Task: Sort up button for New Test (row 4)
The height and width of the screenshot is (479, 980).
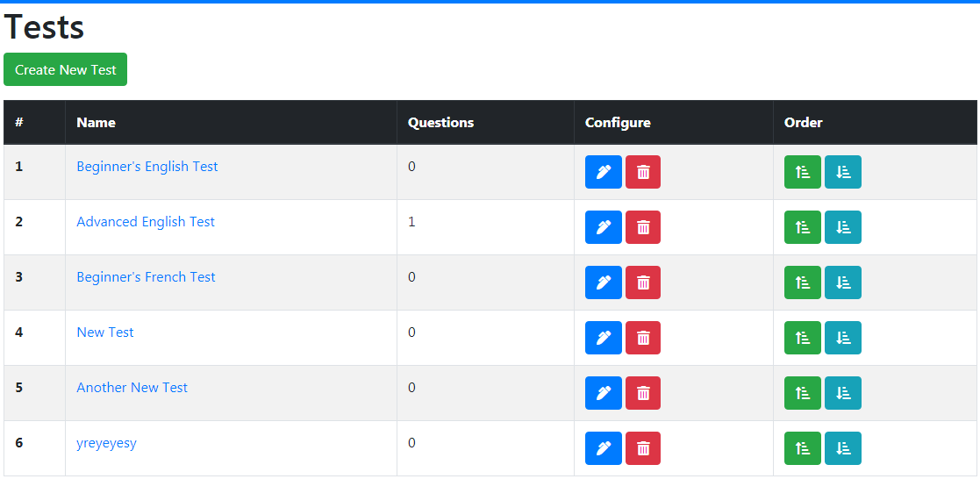Action: point(803,338)
